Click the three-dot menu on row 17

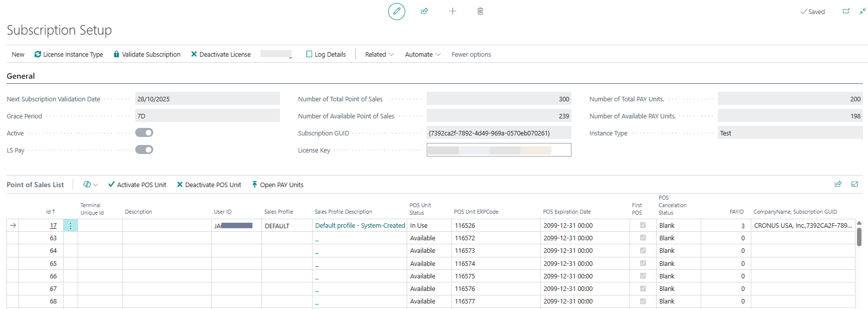tap(71, 226)
